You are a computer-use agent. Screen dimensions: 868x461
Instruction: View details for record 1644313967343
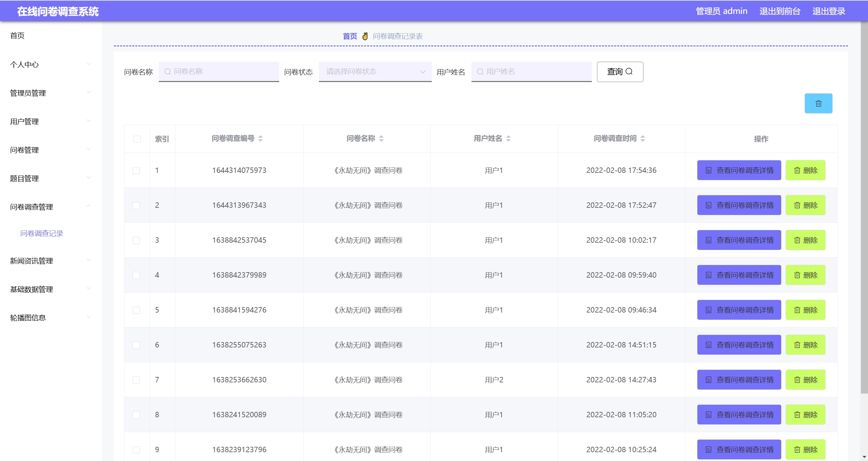739,205
